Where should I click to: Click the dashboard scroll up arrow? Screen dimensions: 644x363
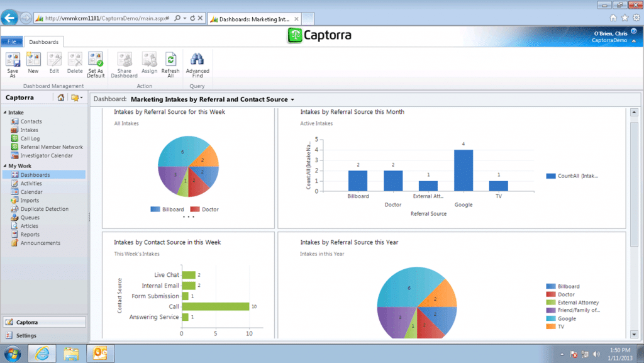pos(634,112)
